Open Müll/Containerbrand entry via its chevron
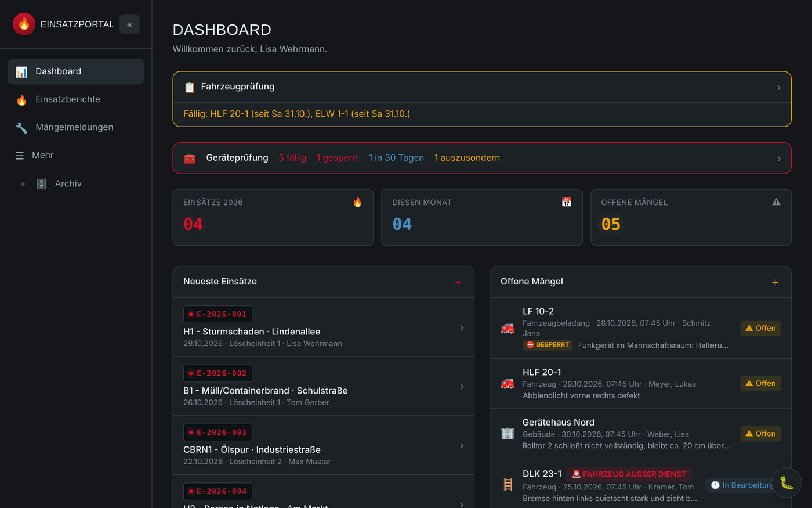This screenshot has width=812, height=508. coord(462,387)
